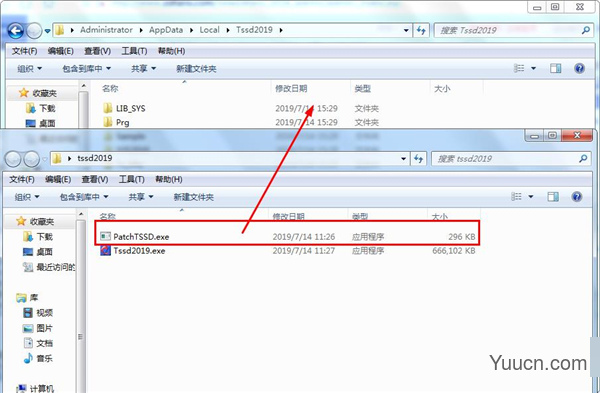The height and width of the screenshot is (393, 600).
Task: Click the 下载 favorite in the rear window sidebar
Action: click(x=41, y=108)
